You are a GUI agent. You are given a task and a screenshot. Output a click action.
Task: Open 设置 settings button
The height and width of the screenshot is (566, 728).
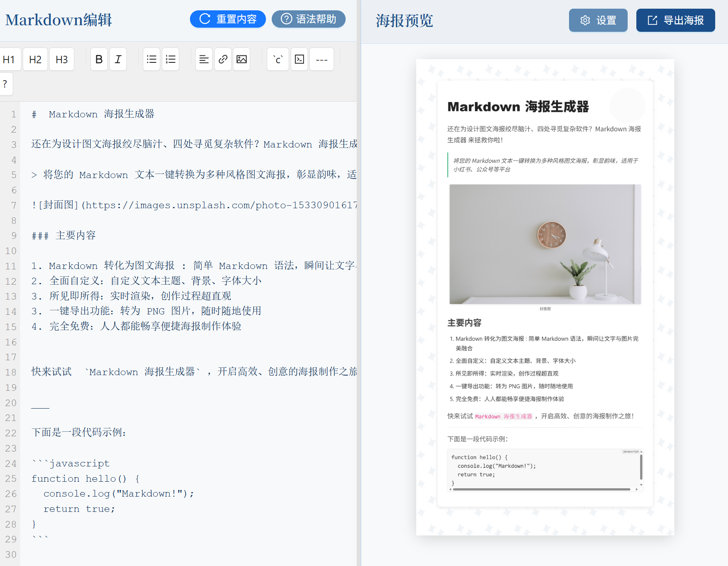[x=598, y=20]
